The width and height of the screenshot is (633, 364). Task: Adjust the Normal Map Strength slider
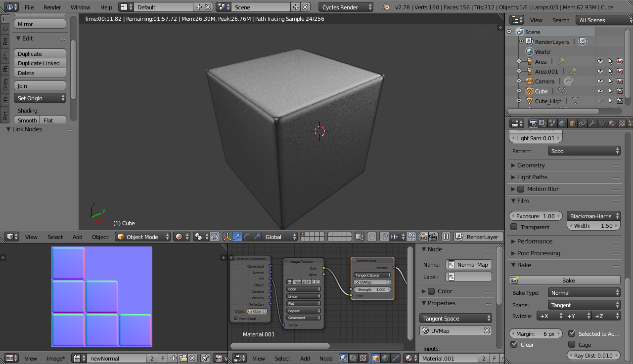372,289
